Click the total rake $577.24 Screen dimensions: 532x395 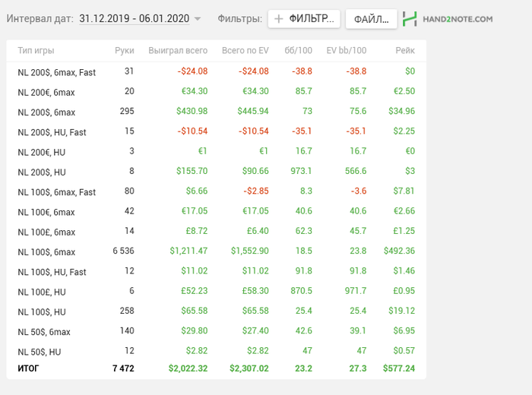(x=399, y=368)
